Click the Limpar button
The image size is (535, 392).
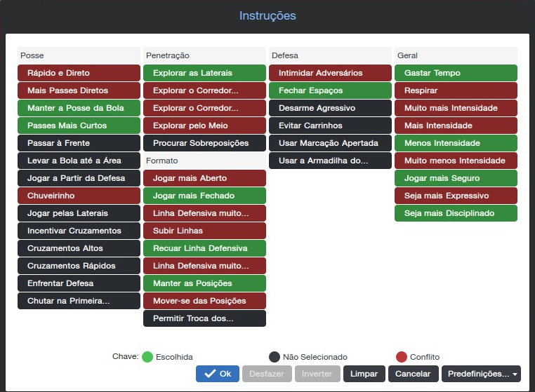point(364,374)
